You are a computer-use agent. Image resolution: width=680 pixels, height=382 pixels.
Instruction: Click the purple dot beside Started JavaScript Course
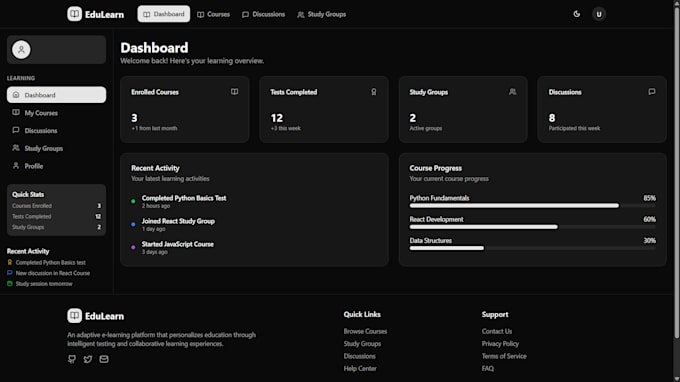point(133,247)
